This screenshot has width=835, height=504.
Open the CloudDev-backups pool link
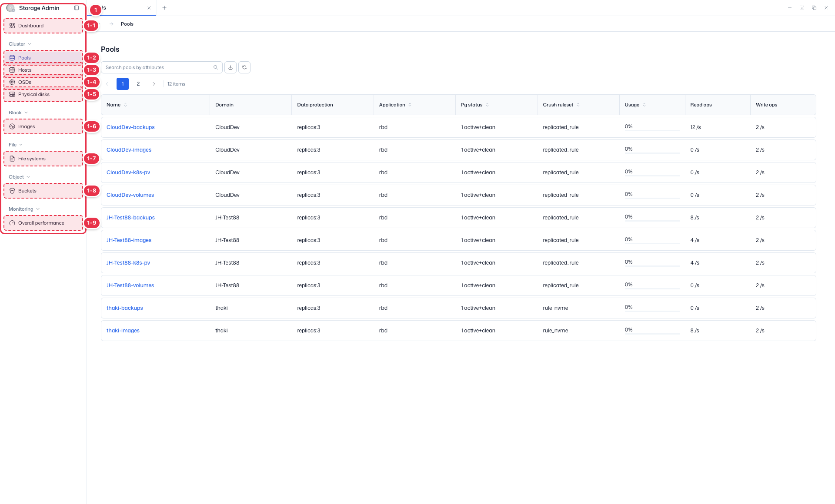[x=130, y=127]
